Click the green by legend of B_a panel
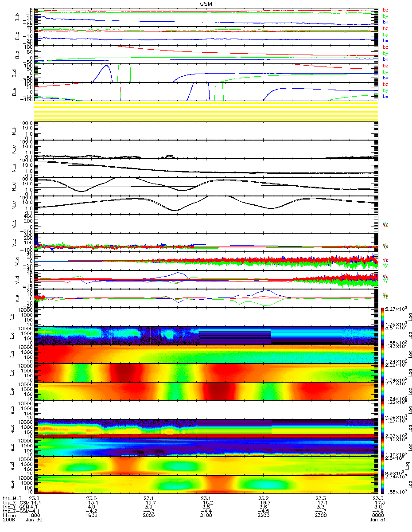412x532 pixels. tap(385, 54)
